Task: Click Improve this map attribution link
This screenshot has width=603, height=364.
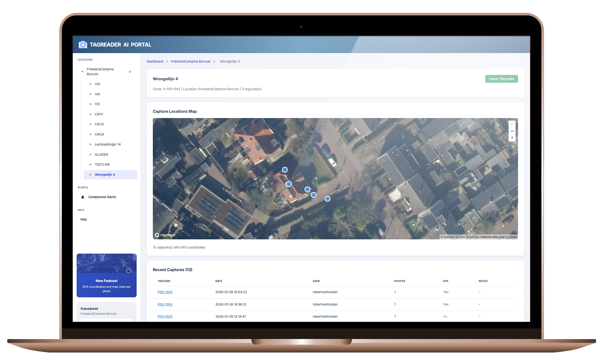Action: (492, 237)
